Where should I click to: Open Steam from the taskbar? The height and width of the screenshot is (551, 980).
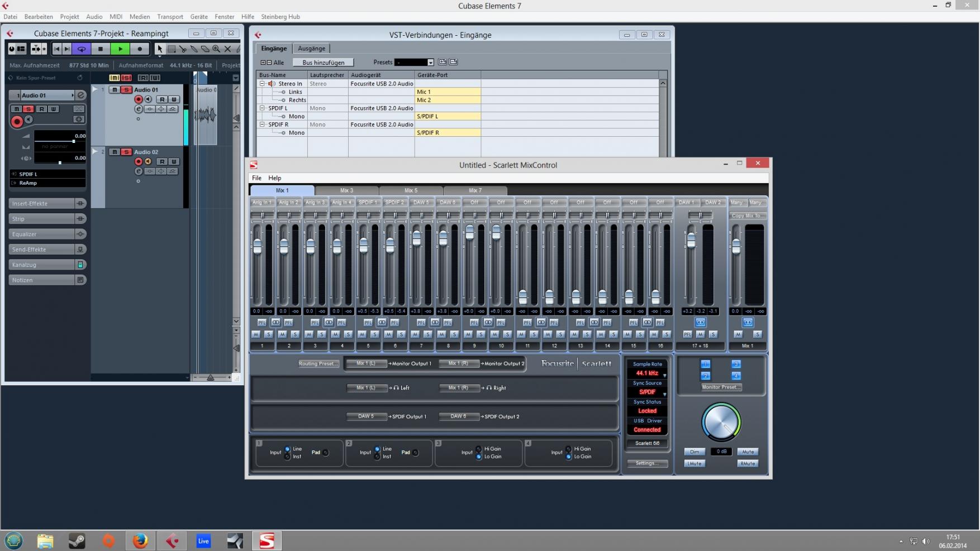point(77,540)
